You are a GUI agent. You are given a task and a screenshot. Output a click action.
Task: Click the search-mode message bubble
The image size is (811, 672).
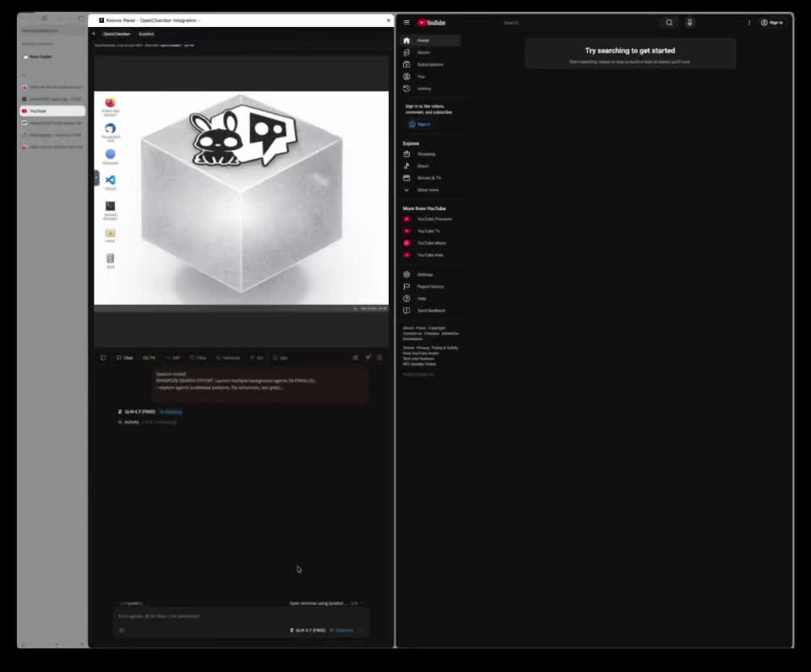coord(260,385)
